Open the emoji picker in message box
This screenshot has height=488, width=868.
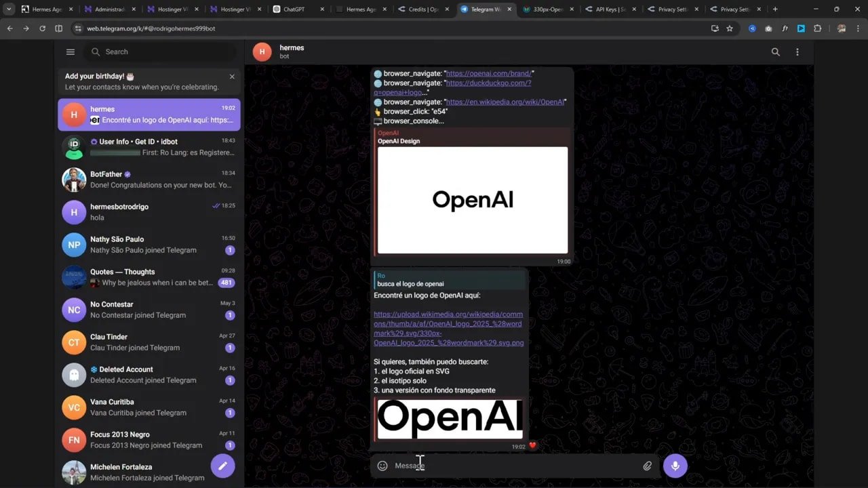tap(382, 466)
